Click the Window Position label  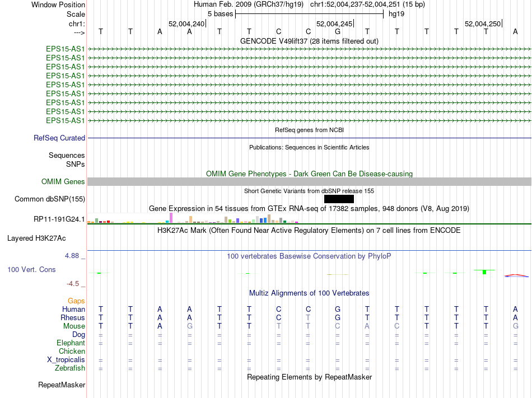click(x=58, y=4)
